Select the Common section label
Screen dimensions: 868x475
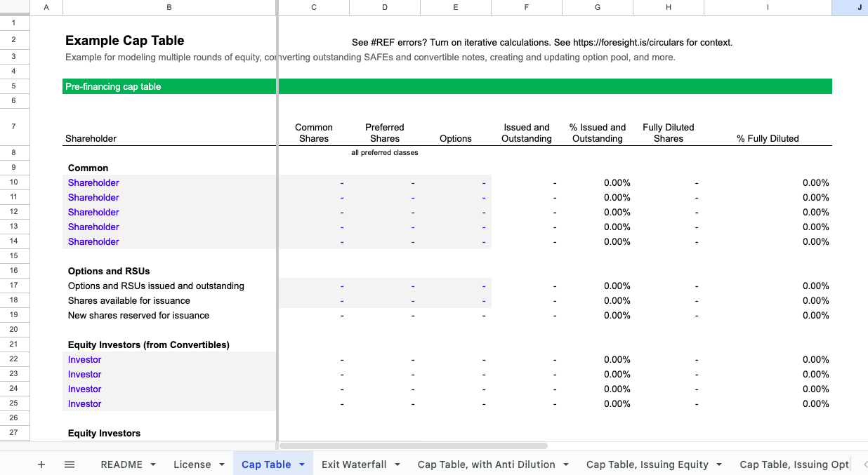(x=88, y=168)
